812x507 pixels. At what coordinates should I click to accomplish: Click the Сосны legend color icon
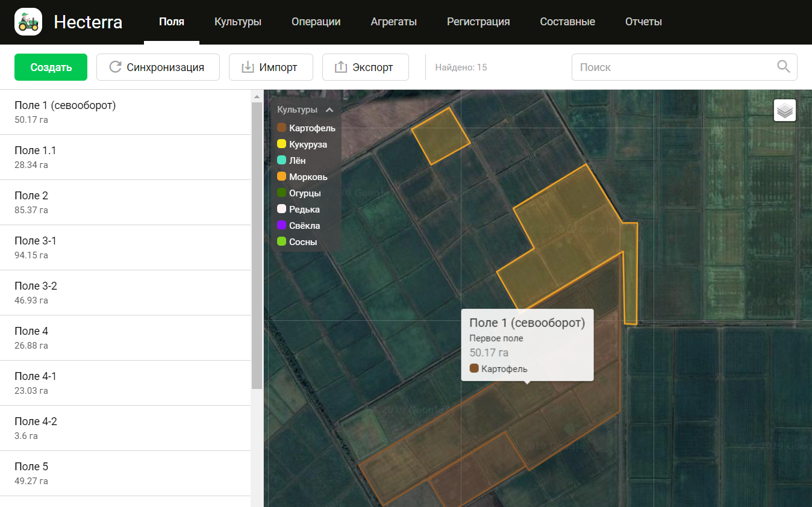(281, 241)
